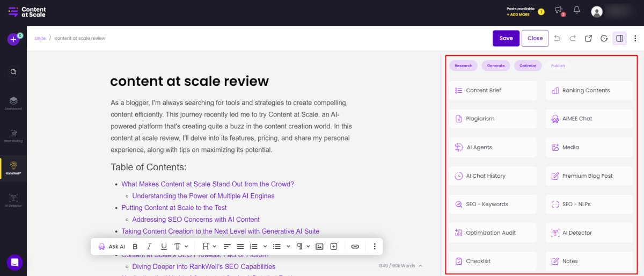Toggle italic formatting
The width and height of the screenshot is (644, 276).
pyautogui.click(x=149, y=246)
